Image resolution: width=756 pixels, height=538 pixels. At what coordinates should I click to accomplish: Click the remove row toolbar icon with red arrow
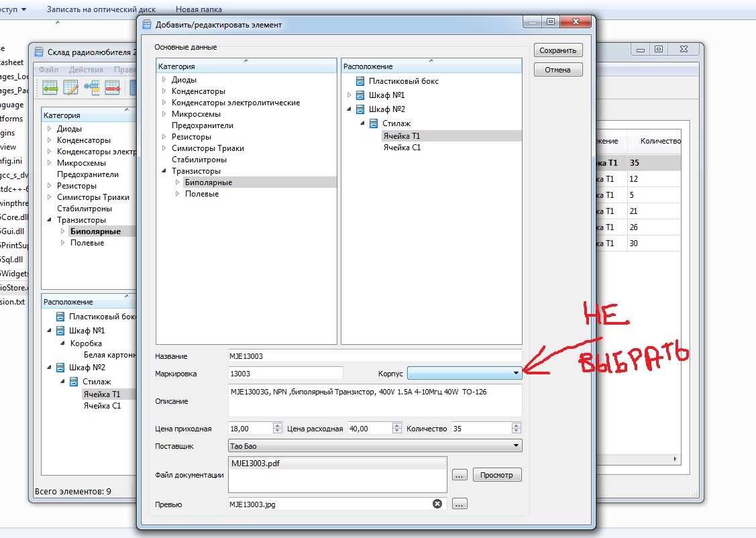pos(112,87)
